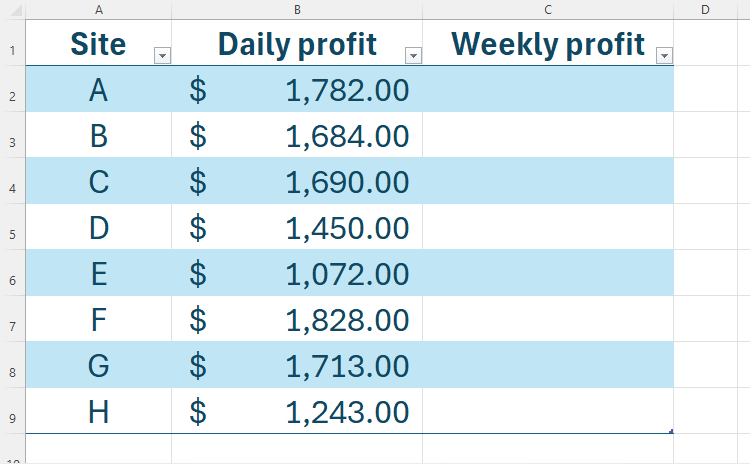
Task: Open the Site column filter dropdown
Action: 163,56
